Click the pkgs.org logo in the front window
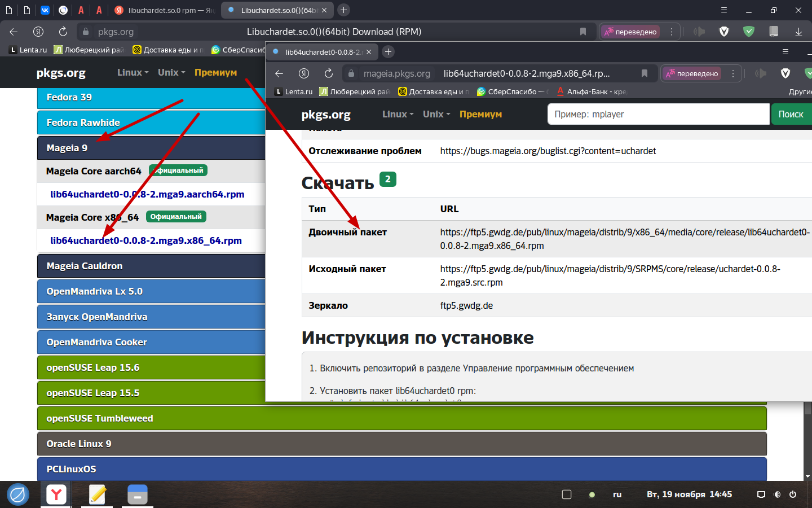This screenshot has width=812, height=508. [326, 115]
